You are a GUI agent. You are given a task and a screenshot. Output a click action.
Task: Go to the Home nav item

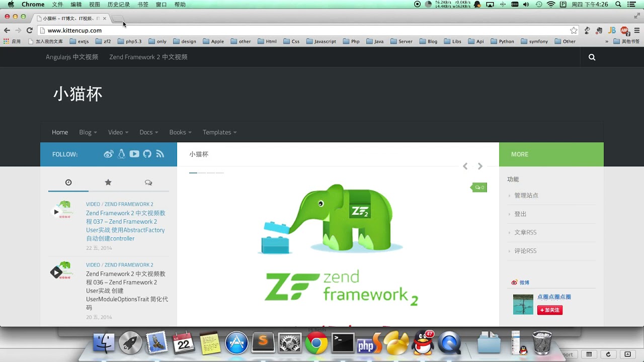pos(60,132)
